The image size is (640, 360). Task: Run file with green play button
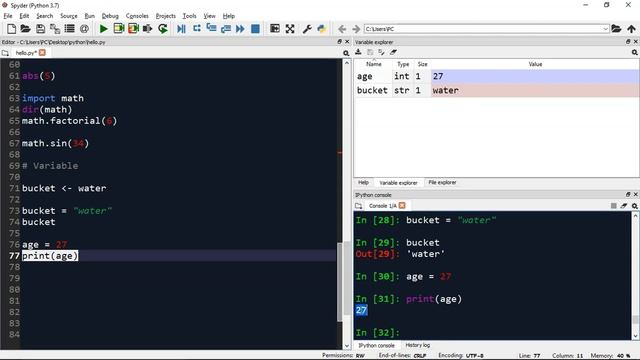click(104, 29)
